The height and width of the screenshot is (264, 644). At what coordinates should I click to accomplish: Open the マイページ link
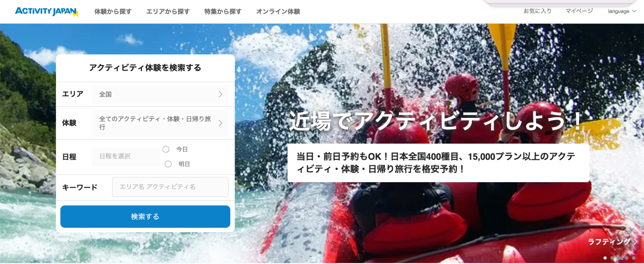[579, 11]
